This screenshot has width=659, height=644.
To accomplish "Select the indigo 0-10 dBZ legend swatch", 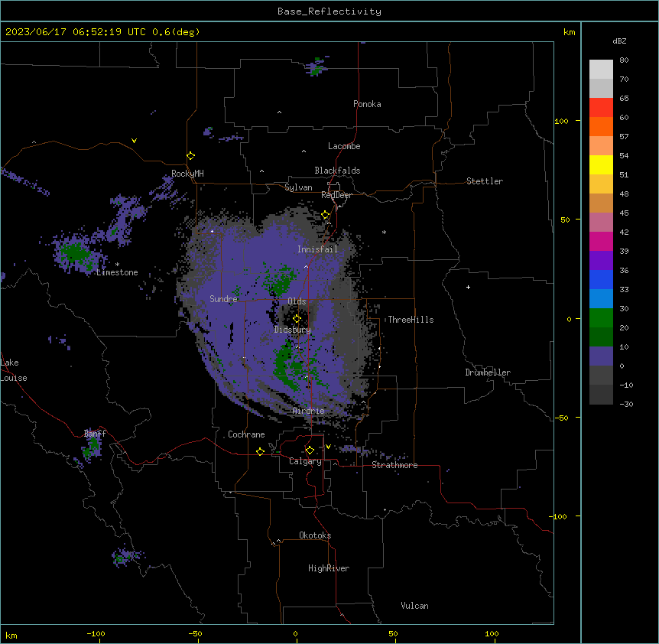I will [x=601, y=356].
